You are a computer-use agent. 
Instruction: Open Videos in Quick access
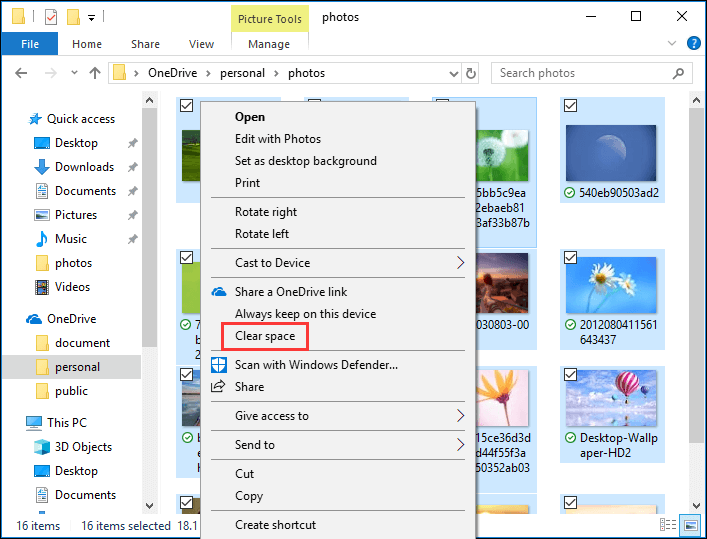coord(72,287)
